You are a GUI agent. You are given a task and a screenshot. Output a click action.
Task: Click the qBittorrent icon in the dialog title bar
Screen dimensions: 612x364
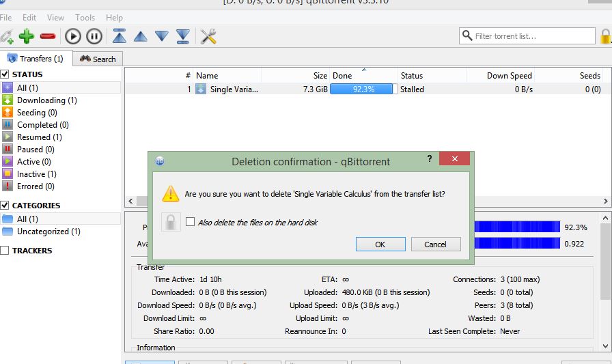pyautogui.click(x=160, y=161)
